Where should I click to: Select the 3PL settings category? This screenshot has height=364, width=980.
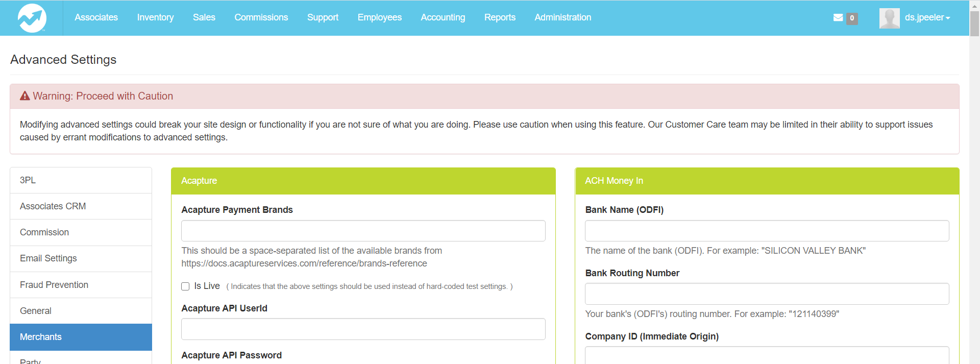tap(81, 180)
